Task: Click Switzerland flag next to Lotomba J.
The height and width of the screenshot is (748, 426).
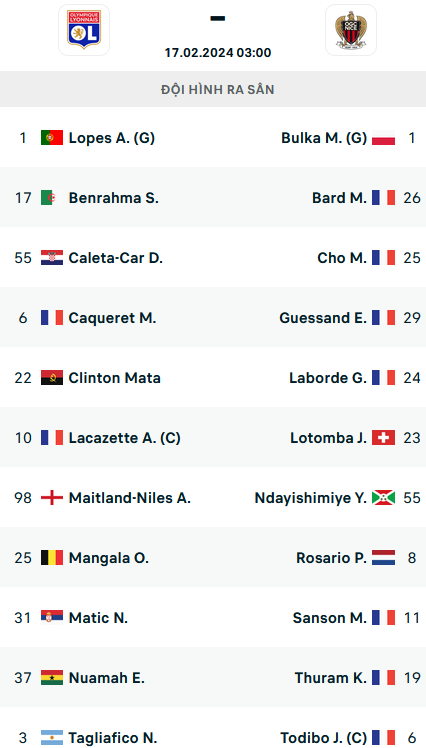Action: [384, 437]
